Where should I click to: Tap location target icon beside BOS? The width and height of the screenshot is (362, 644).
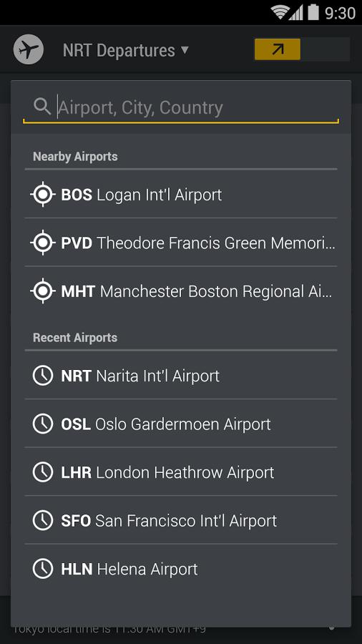43,195
